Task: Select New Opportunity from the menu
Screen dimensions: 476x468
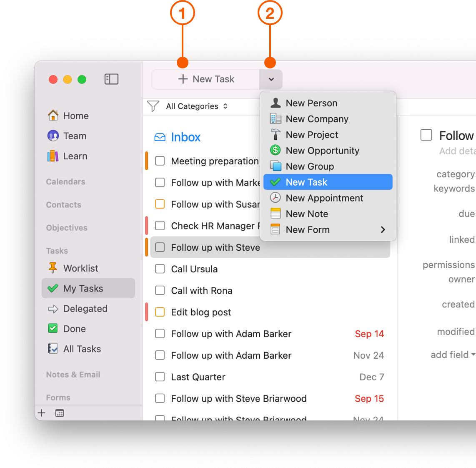Action: click(x=323, y=151)
